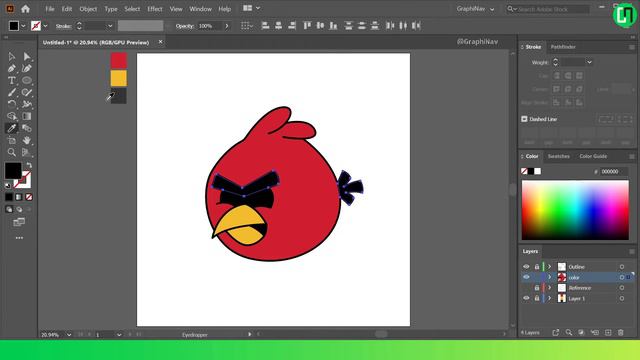The image size is (640, 360).
Task: Locate object using Layers search icon
Action: pos(569,333)
